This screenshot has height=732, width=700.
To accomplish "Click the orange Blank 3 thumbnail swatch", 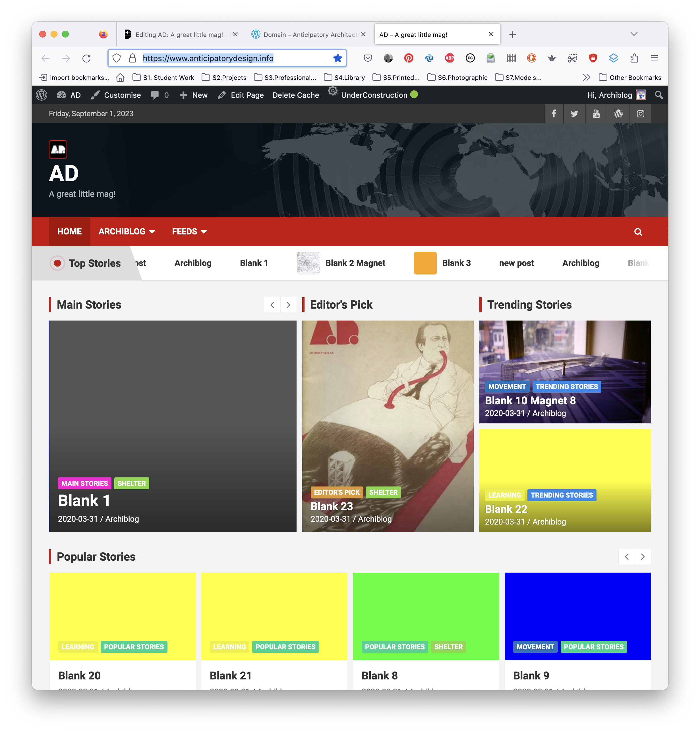I will (425, 263).
